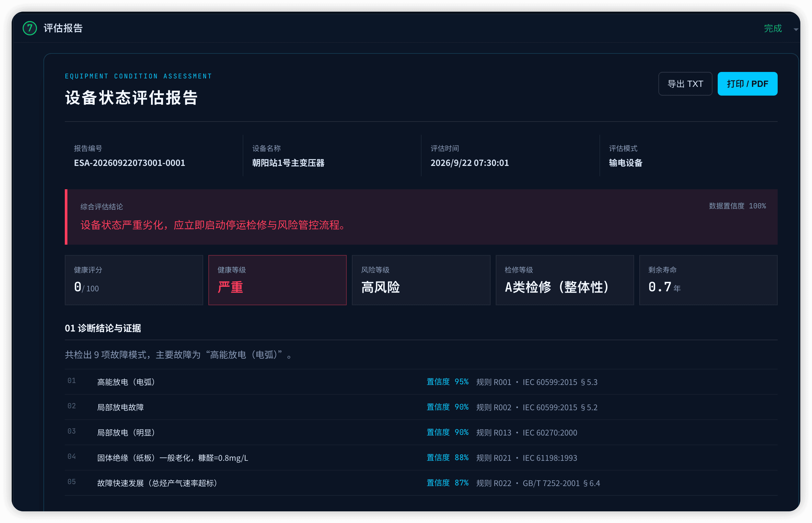This screenshot has height=523, width=812.
Task: Click the 01 诊断结论与证据 heading
Action: pyautogui.click(x=103, y=328)
